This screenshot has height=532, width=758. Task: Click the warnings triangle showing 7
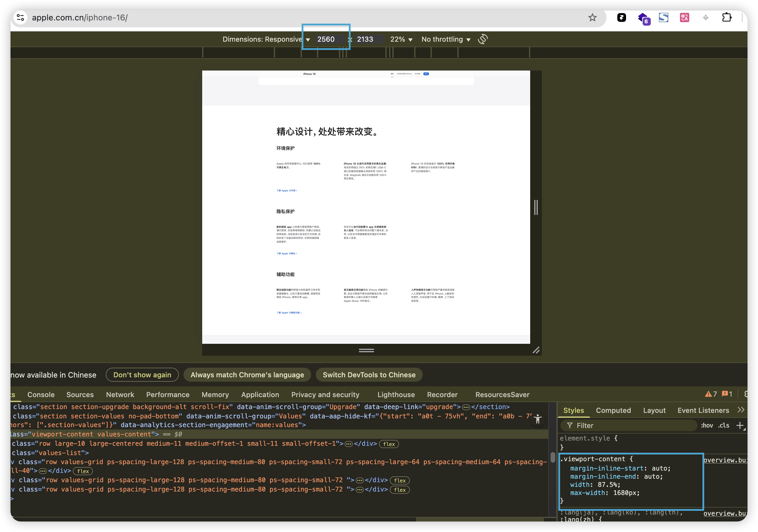711,394
